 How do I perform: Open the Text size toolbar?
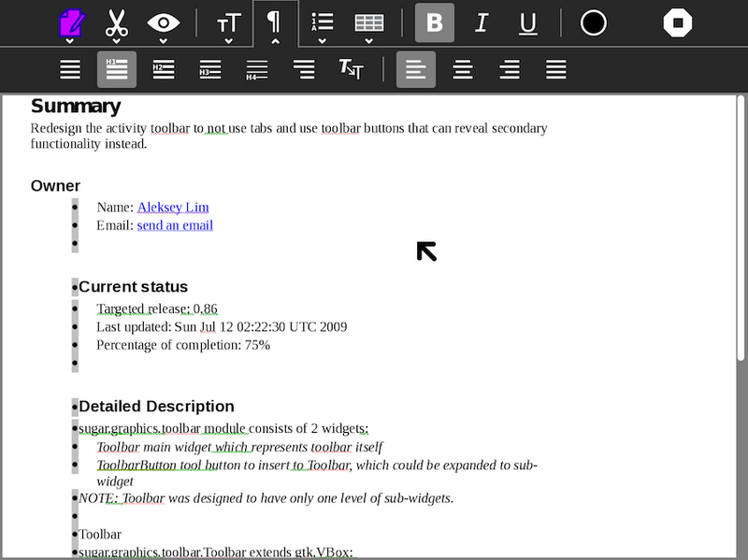229,23
